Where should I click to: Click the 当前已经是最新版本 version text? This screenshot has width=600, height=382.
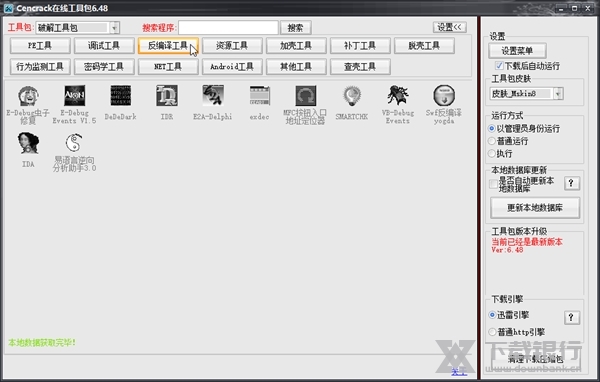527,242
